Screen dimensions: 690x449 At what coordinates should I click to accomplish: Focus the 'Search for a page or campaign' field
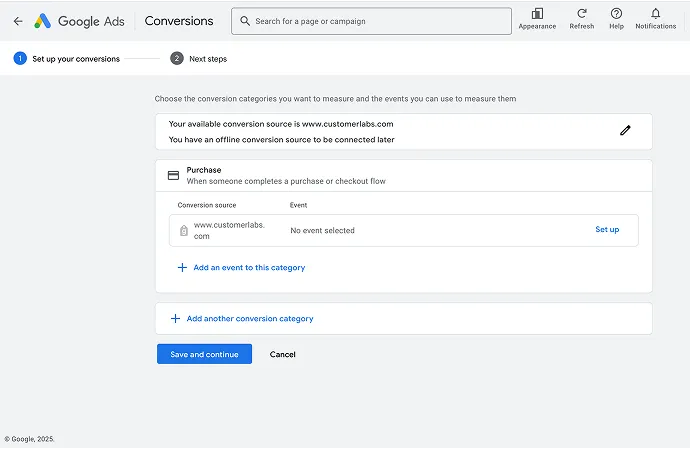[371, 21]
